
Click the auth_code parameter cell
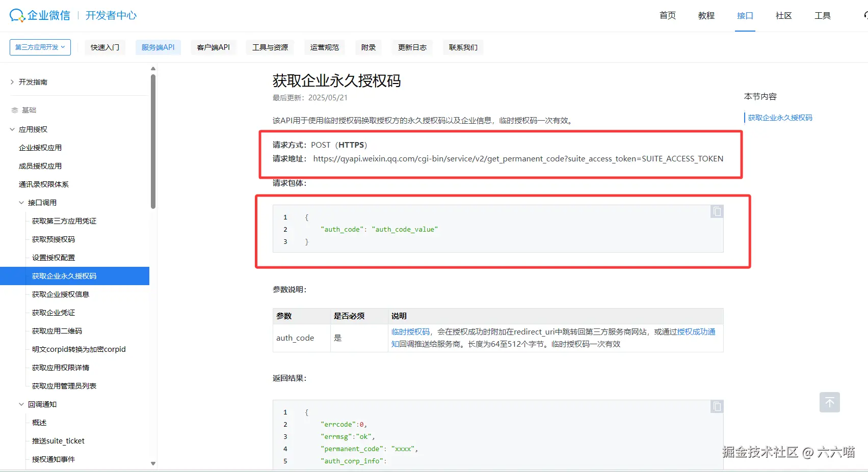(302, 338)
